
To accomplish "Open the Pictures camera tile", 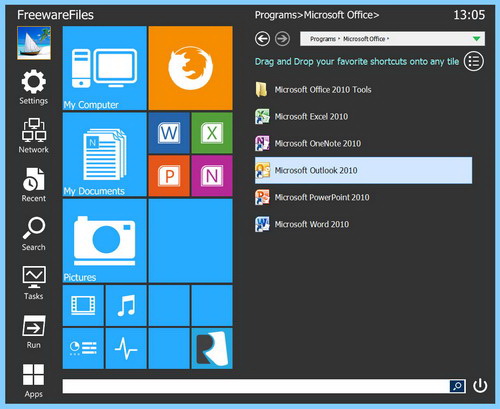I will click(105, 241).
